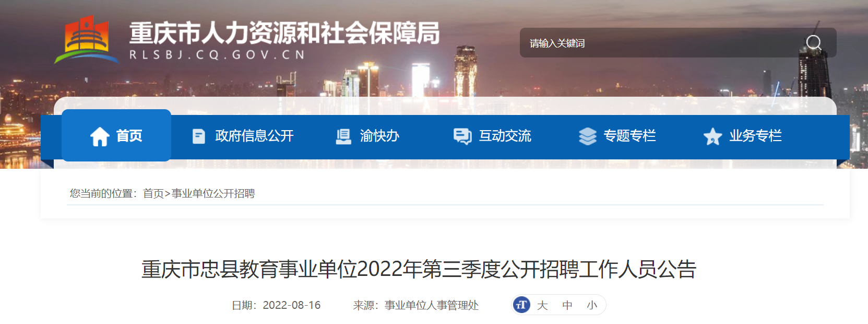Click the home icon beside 首页
The image size is (868, 324).
tap(100, 136)
